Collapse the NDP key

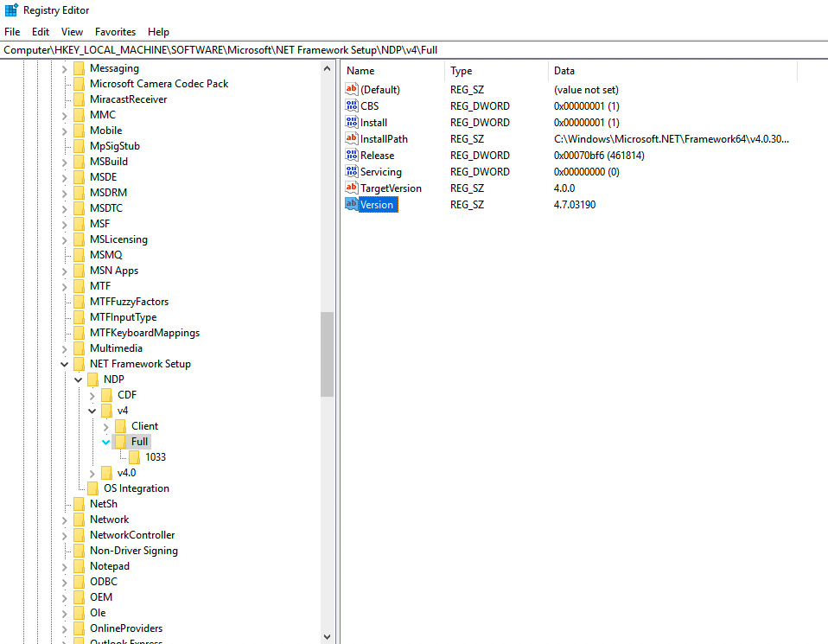tap(78, 379)
